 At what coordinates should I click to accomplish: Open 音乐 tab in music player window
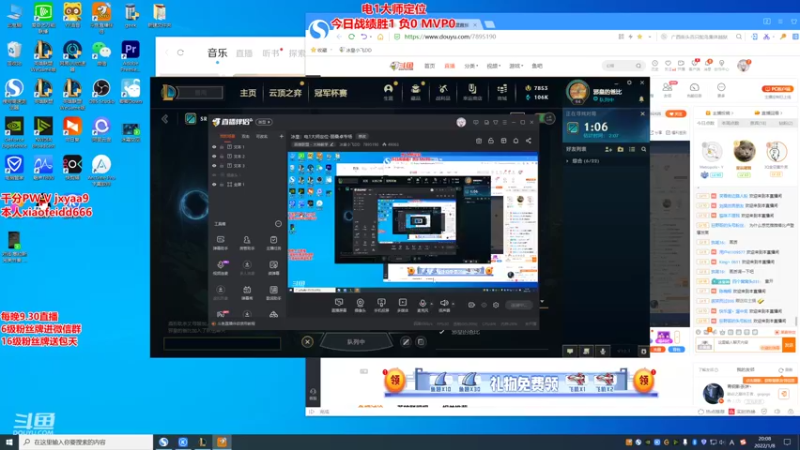point(217,53)
